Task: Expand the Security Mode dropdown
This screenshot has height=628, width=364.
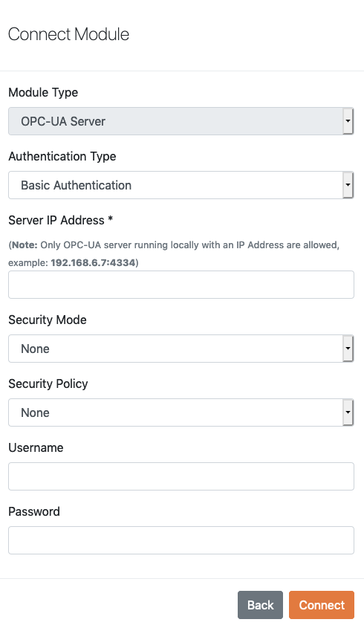Action: pos(181,349)
